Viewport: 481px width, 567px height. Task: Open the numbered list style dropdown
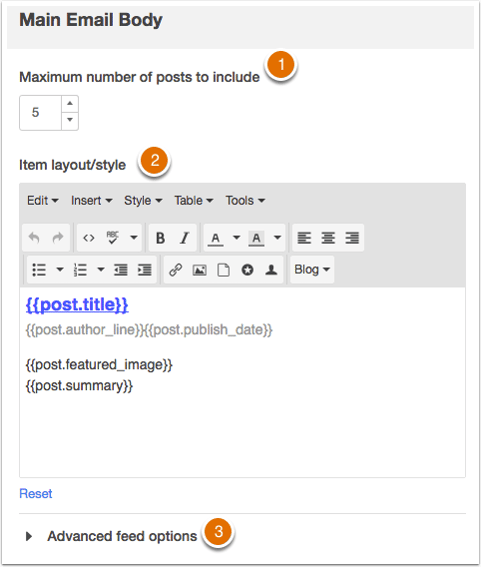click(x=101, y=269)
